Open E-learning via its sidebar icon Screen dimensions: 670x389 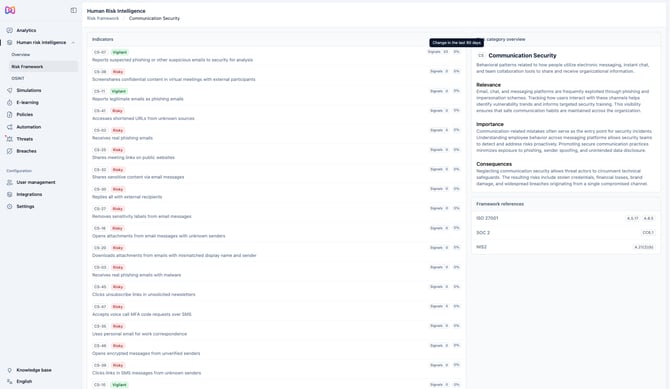point(9,103)
